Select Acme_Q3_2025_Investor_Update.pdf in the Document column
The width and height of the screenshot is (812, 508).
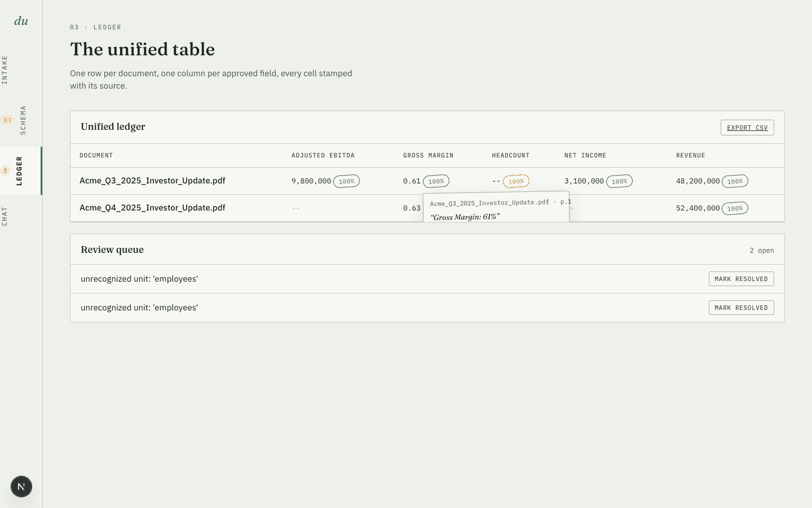(152, 181)
